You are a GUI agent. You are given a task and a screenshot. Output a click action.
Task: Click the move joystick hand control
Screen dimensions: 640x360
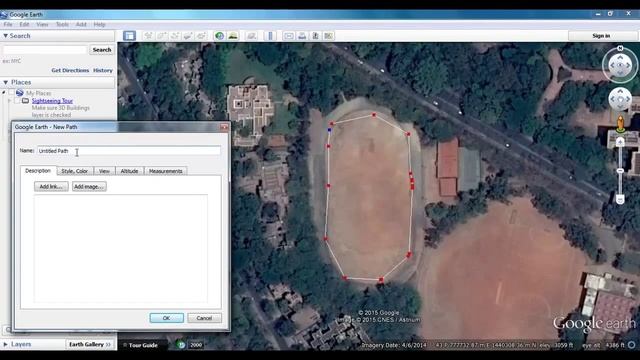(620, 99)
